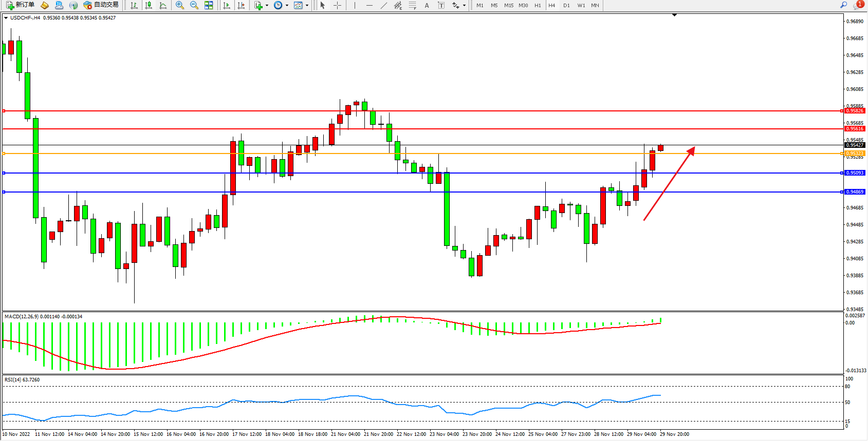The image size is (868, 441).
Task: Toggle the 自动交易 auto trading button
Action: tap(101, 5)
